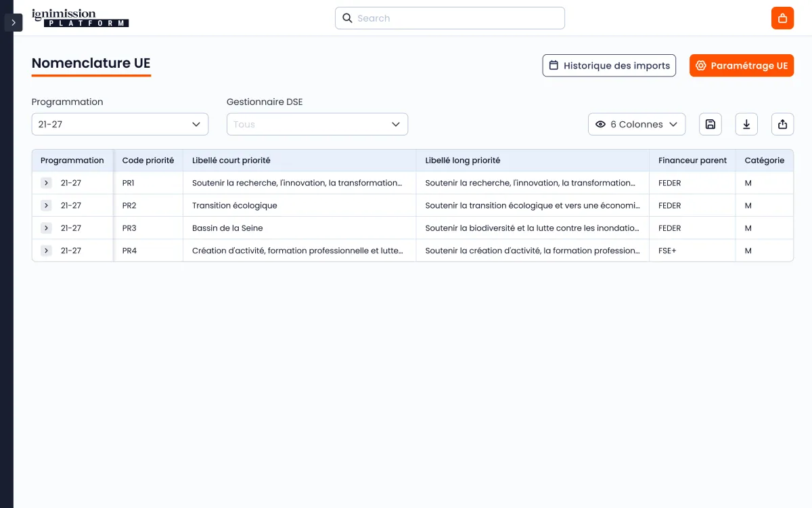
Task: Click into the Search field
Action: [457, 18]
